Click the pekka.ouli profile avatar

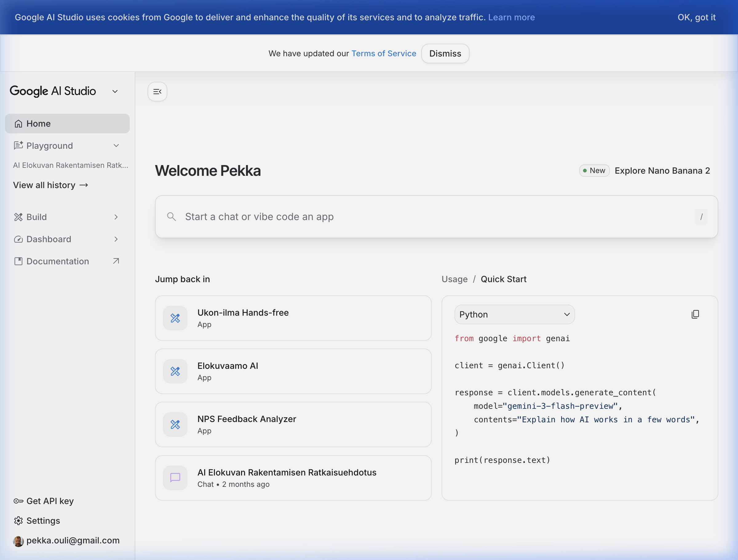pyautogui.click(x=18, y=541)
